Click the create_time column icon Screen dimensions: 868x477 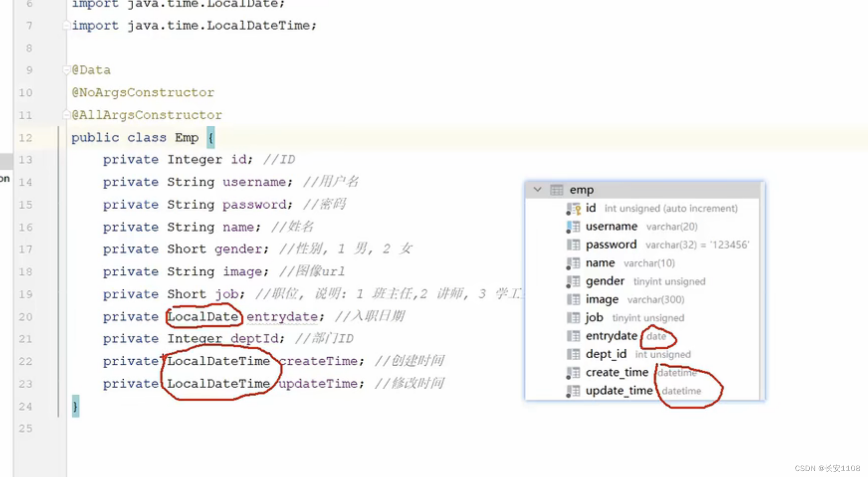tap(573, 373)
